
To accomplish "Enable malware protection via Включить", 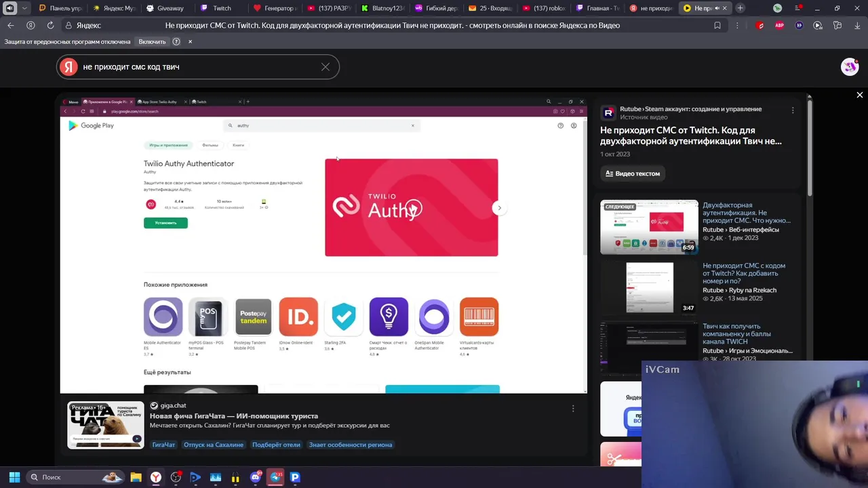I will click(x=152, y=41).
